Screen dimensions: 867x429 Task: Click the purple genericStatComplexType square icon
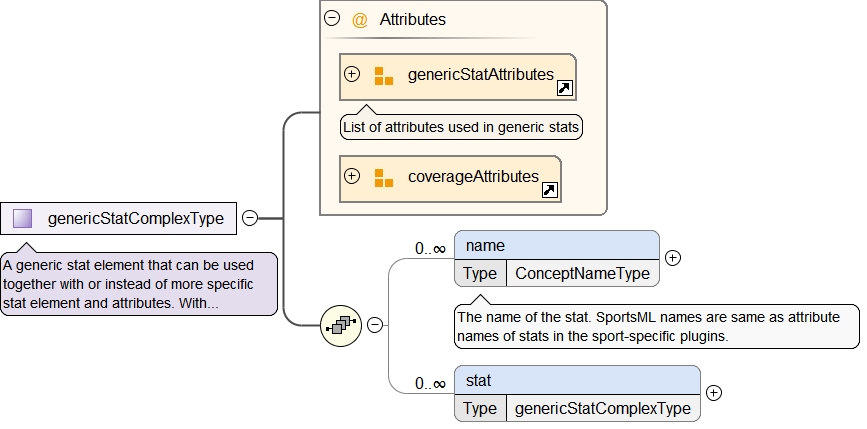click(x=23, y=218)
